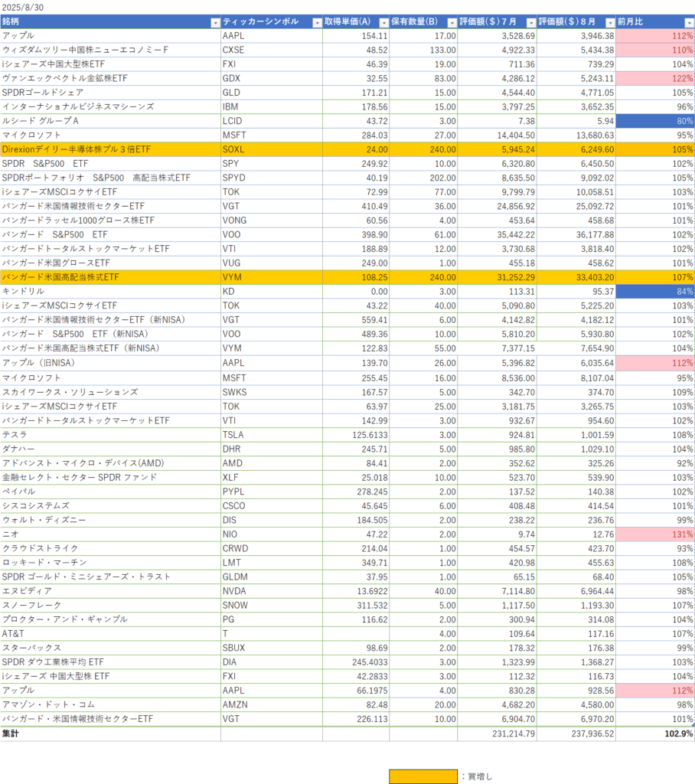Image resolution: width=695 pixels, height=784 pixels.
Task: Select the ルシード グループA name cell
Action: 110,121
